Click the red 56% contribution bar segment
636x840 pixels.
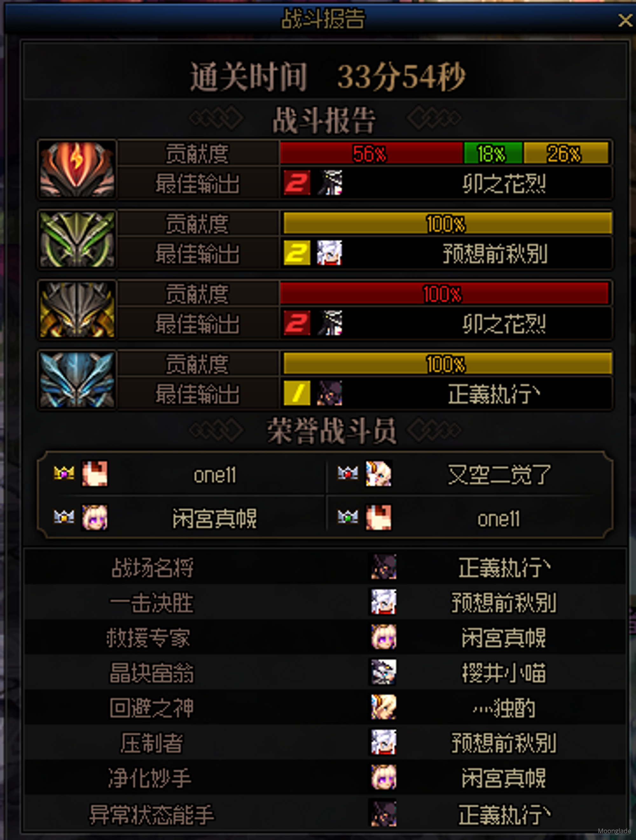tap(371, 153)
